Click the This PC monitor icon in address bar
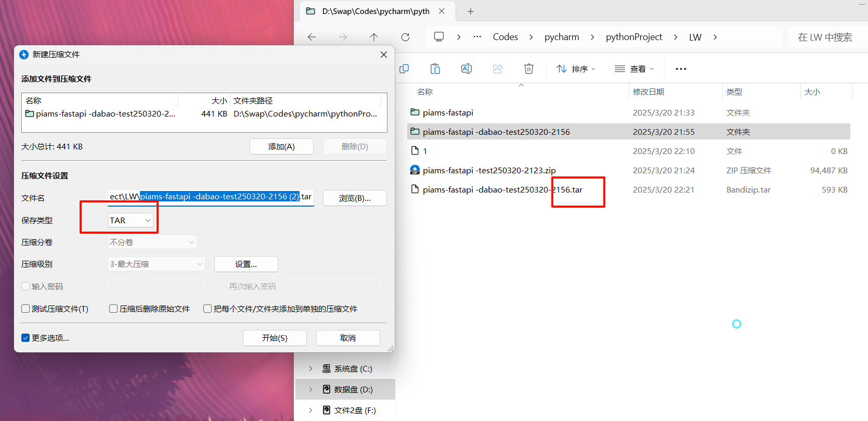The width and height of the screenshot is (868, 421). (x=439, y=37)
